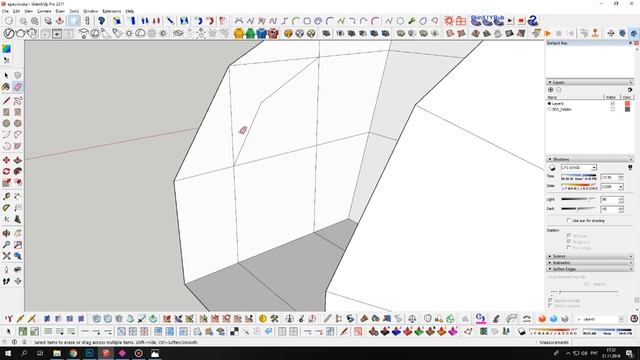Viewport: 640px width, 360px height.
Task: Open the Extensions menu
Action: click(x=111, y=11)
